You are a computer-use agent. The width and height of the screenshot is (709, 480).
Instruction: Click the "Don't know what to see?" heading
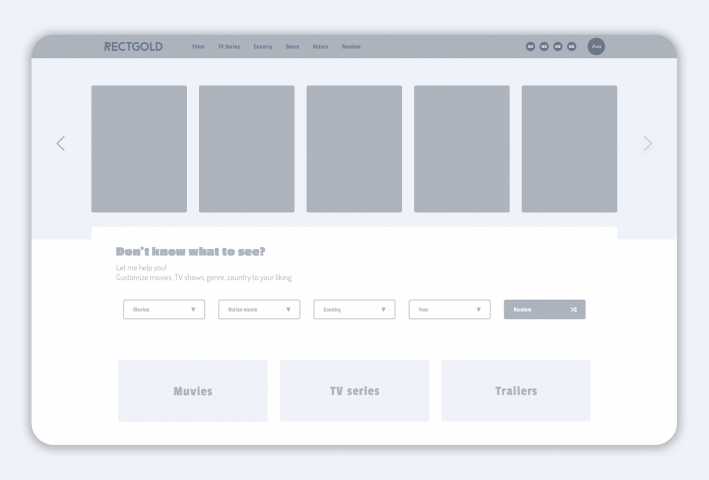click(x=190, y=251)
